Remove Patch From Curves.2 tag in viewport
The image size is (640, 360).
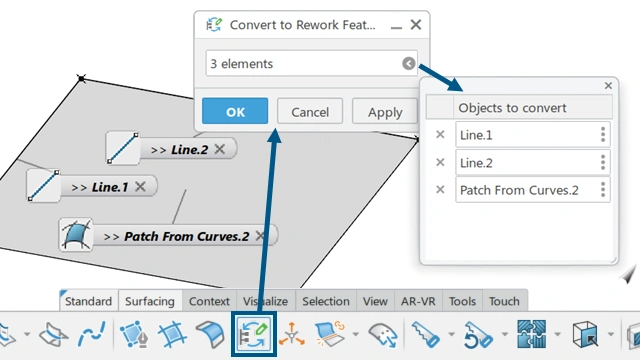pos(260,236)
